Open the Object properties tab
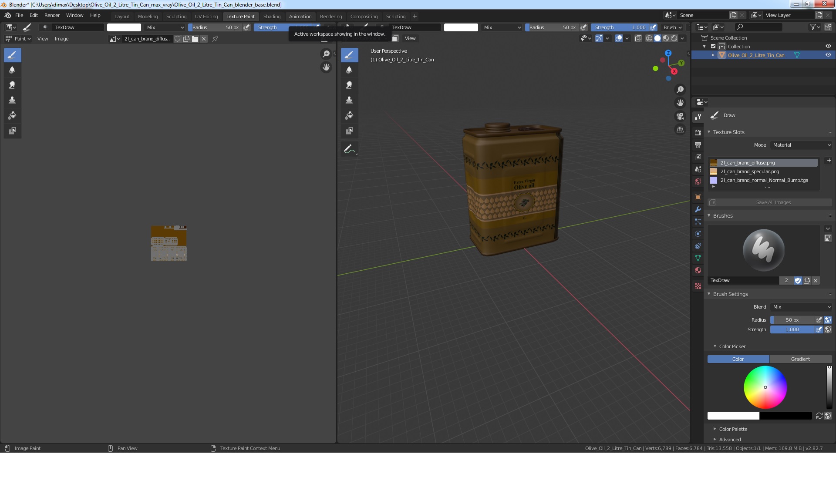This screenshot has height=504, width=836. (x=698, y=197)
